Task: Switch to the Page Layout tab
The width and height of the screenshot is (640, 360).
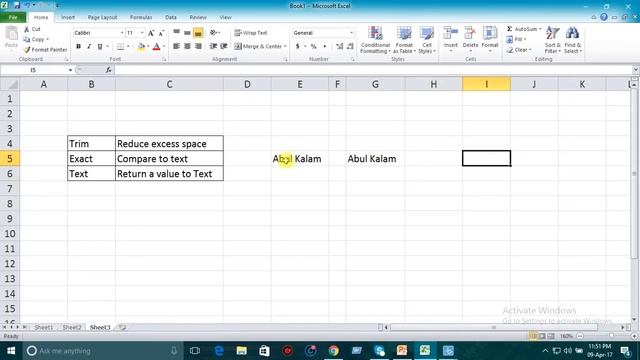Action: (x=102, y=17)
